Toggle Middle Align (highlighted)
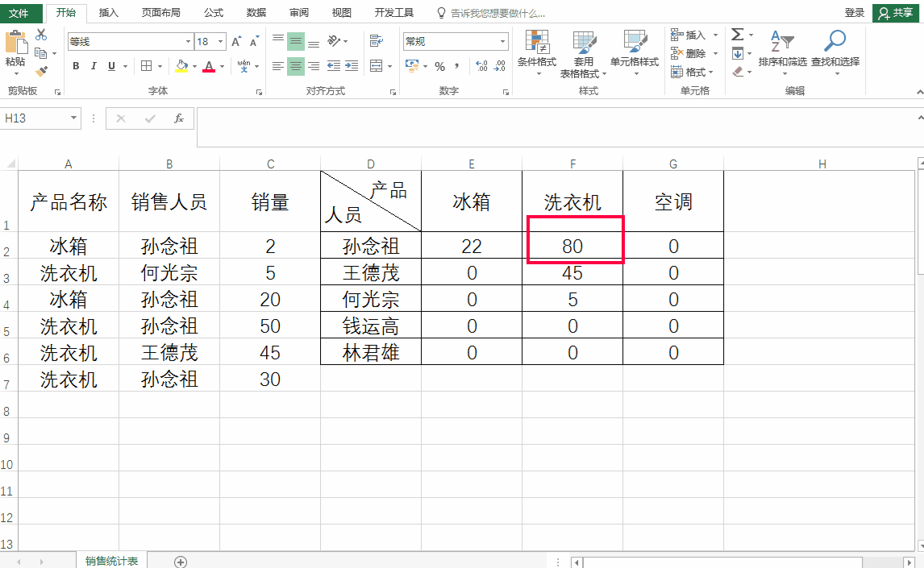Image resolution: width=924 pixels, height=568 pixels. pos(296,41)
